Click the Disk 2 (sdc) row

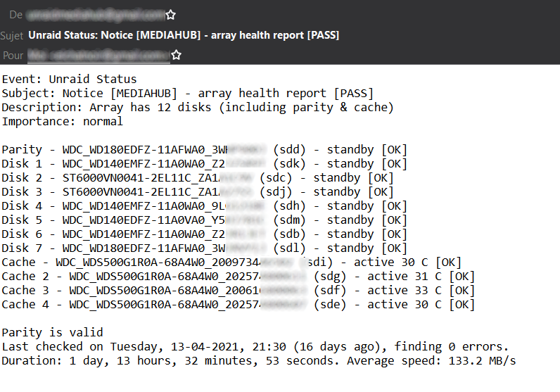(x=198, y=178)
